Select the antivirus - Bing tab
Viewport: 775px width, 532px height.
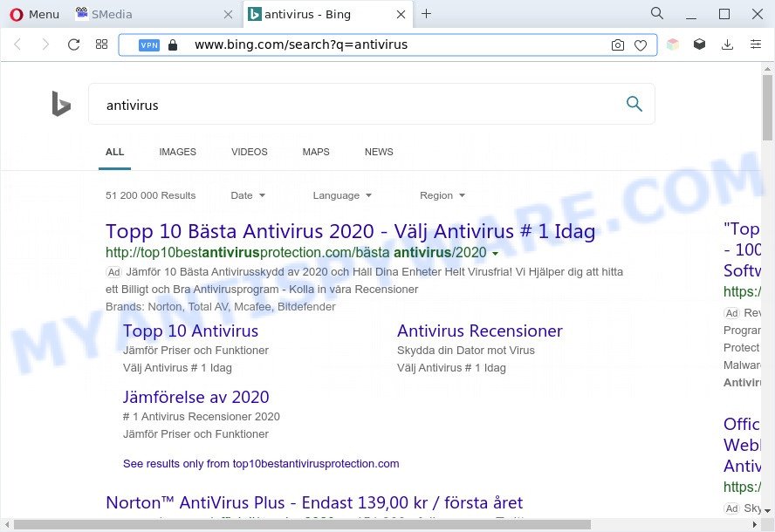click(307, 14)
